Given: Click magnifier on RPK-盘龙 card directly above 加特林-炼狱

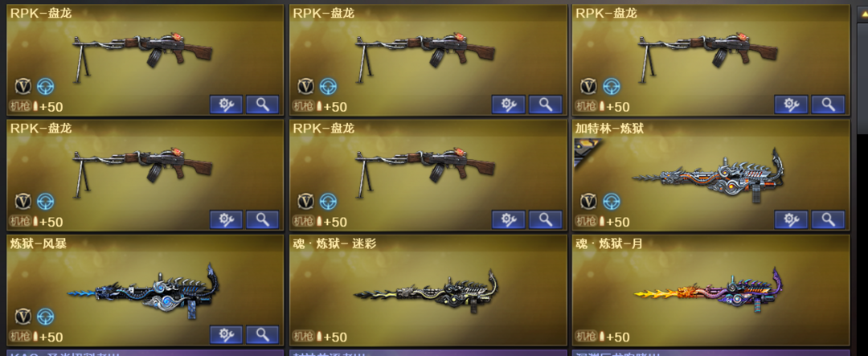Looking at the screenshot, I should click(828, 104).
